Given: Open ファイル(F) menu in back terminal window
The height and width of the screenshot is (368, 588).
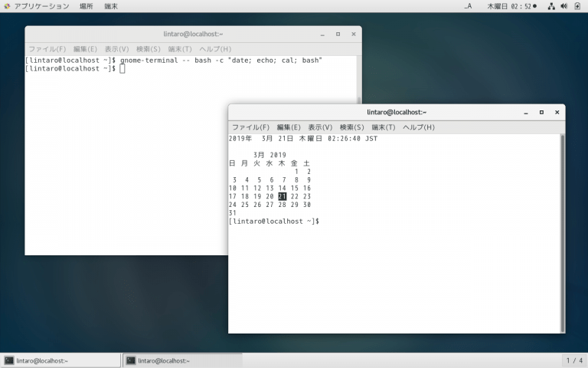Looking at the screenshot, I should [x=47, y=49].
